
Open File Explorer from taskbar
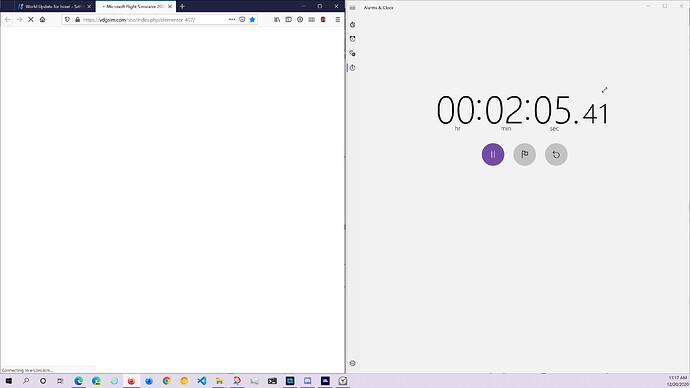[x=219, y=381]
